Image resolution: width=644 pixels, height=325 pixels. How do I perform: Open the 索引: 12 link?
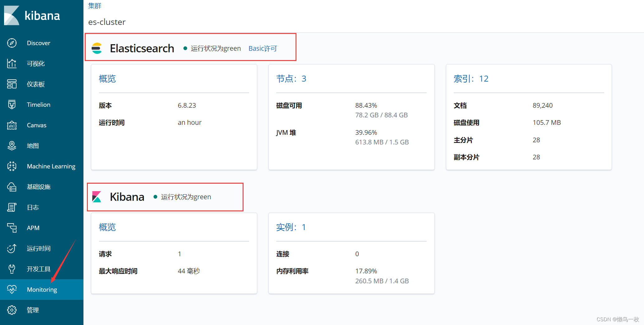coord(471,78)
